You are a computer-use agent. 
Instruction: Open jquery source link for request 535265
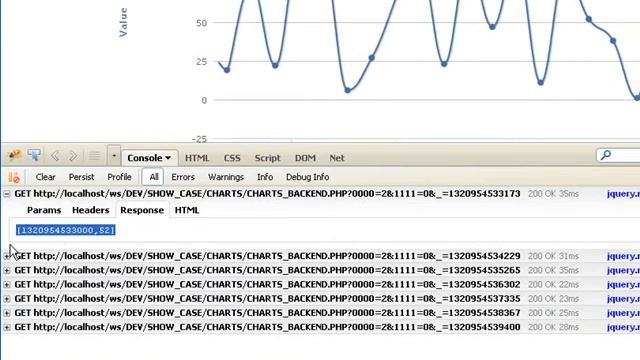[623, 270]
